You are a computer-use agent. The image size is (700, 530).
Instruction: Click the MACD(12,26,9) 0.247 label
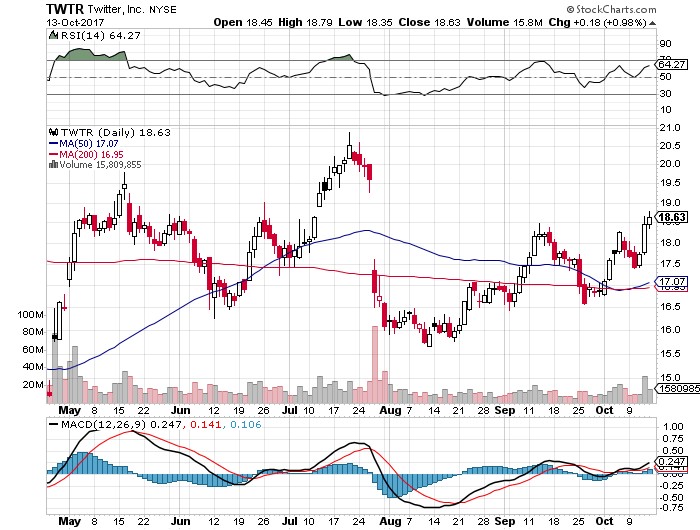(x=121, y=424)
